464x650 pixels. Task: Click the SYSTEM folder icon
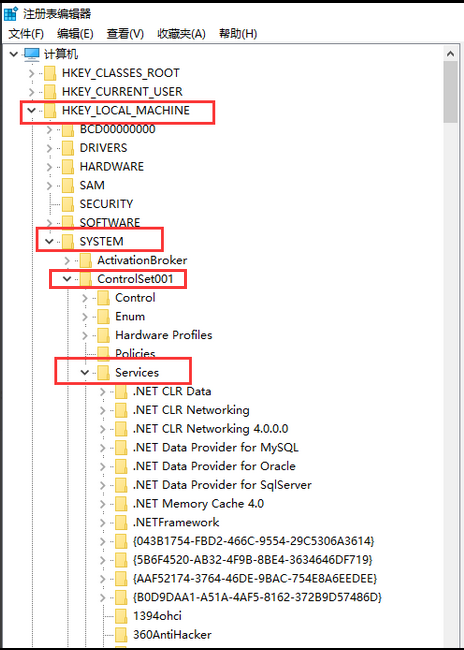tap(68, 241)
